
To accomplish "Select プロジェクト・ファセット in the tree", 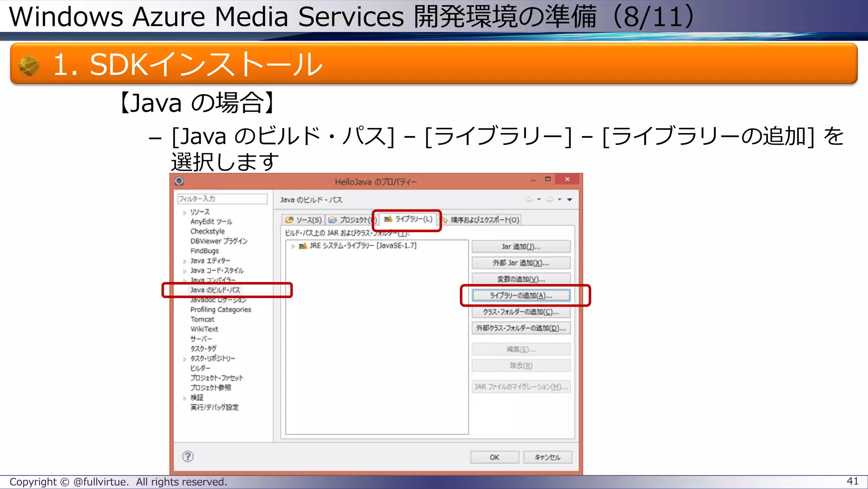I will tap(217, 378).
